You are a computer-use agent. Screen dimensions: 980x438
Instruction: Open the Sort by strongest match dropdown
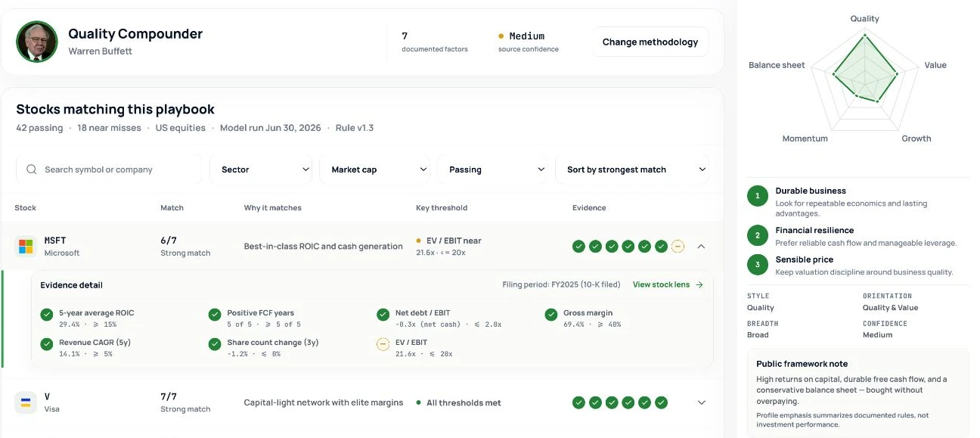632,169
